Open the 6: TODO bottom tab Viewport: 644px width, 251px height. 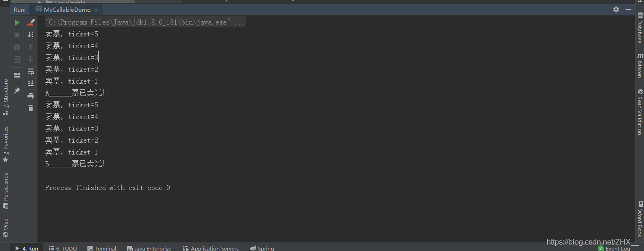point(63,248)
